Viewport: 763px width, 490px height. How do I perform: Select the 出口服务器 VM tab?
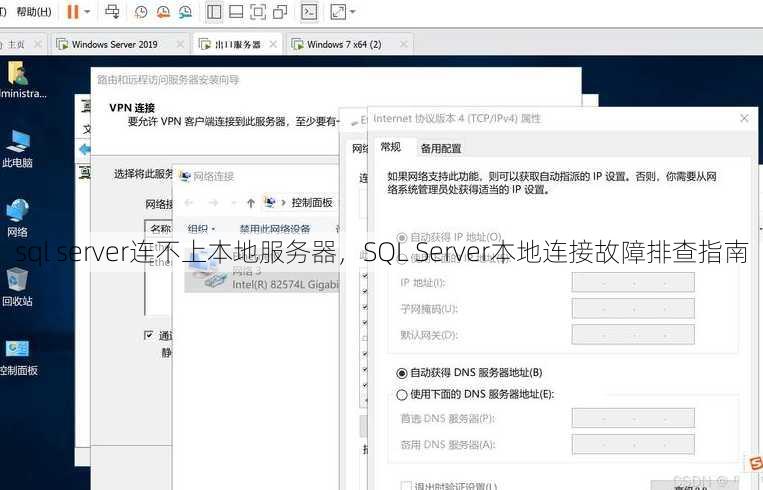(x=238, y=45)
